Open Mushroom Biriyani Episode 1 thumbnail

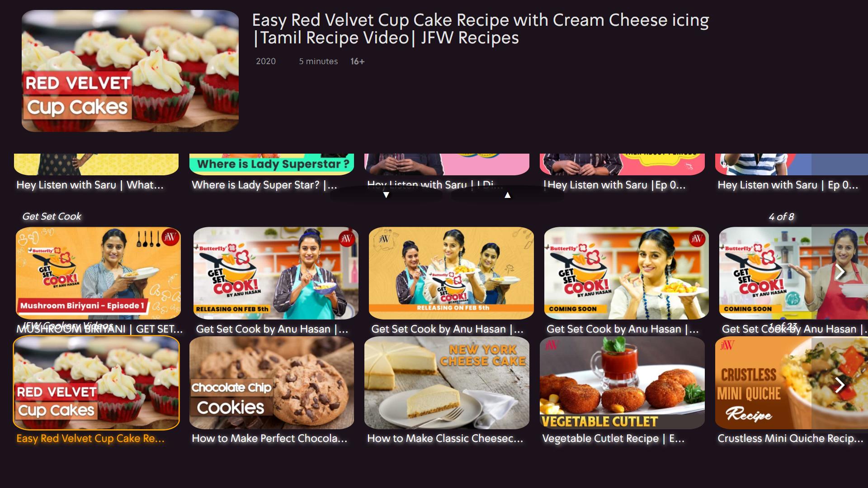pyautogui.click(x=98, y=273)
